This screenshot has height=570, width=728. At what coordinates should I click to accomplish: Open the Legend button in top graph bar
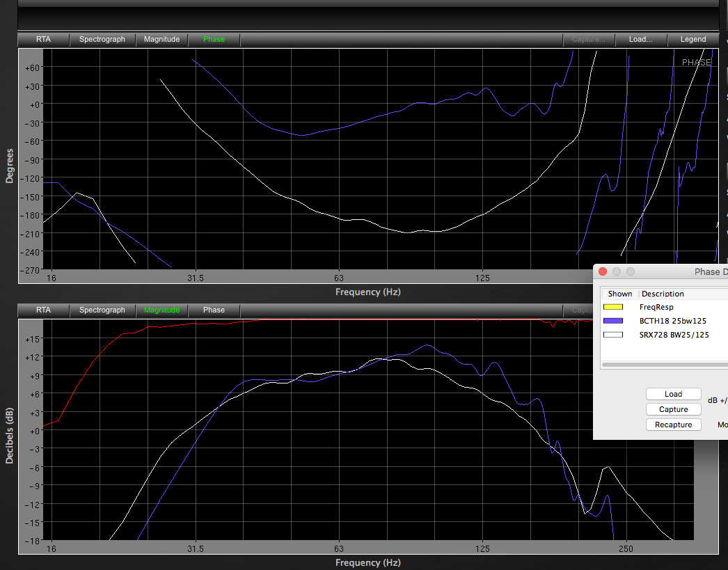pyautogui.click(x=693, y=40)
